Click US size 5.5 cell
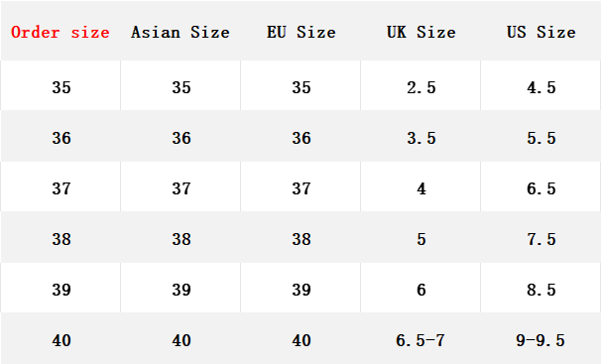The width and height of the screenshot is (601, 364). click(541, 138)
